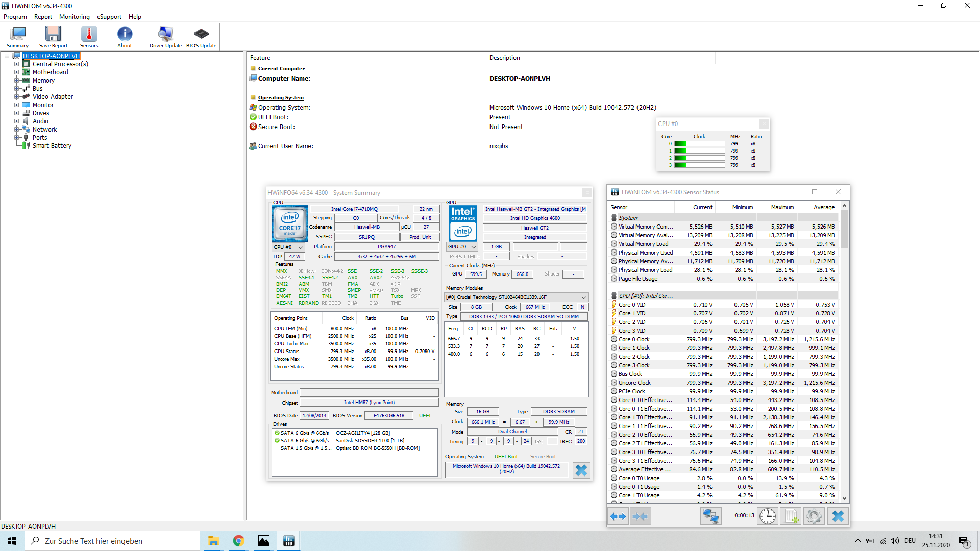The image size is (980, 551).
Task: Open Chrome from the taskbar
Action: (x=238, y=541)
